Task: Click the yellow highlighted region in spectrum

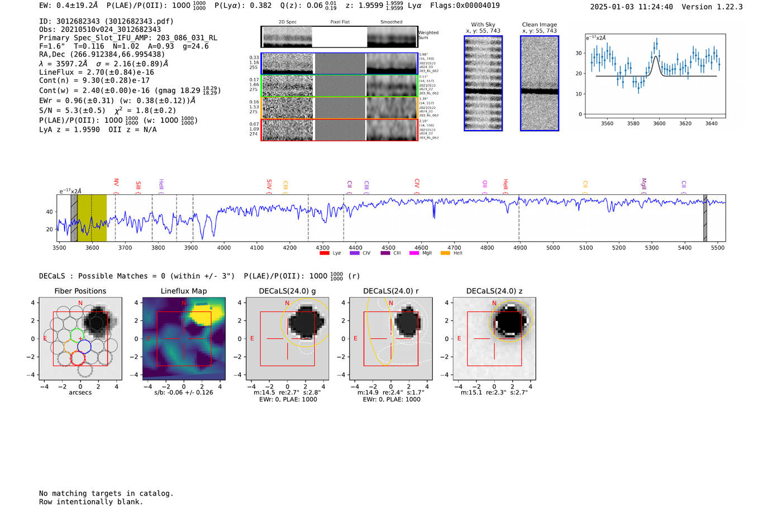Action: (x=92, y=218)
